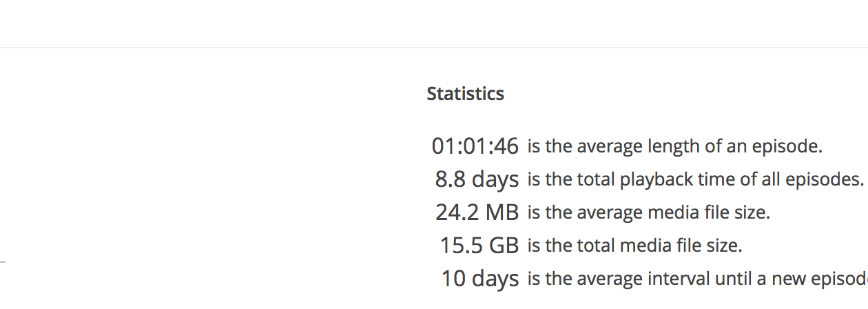Click 'is the average media file size' text
Image resolution: width=868 pixels, height=309 pixels.
point(648,212)
